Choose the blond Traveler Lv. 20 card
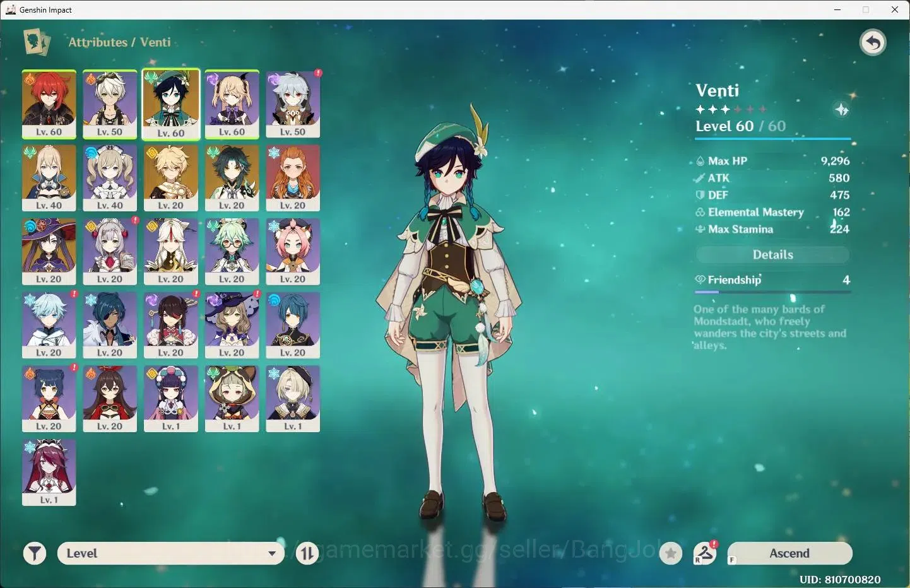This screenshot has width=910, height=588. click(171, 178)
